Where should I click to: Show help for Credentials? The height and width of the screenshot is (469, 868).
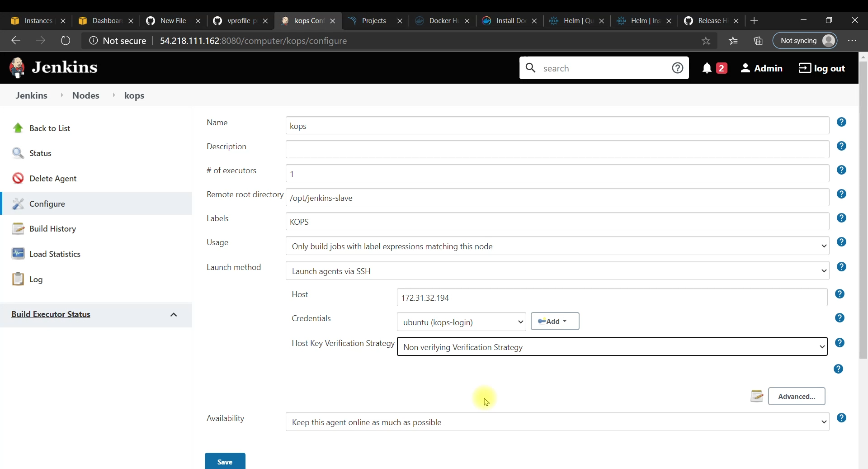pos(840,318)
